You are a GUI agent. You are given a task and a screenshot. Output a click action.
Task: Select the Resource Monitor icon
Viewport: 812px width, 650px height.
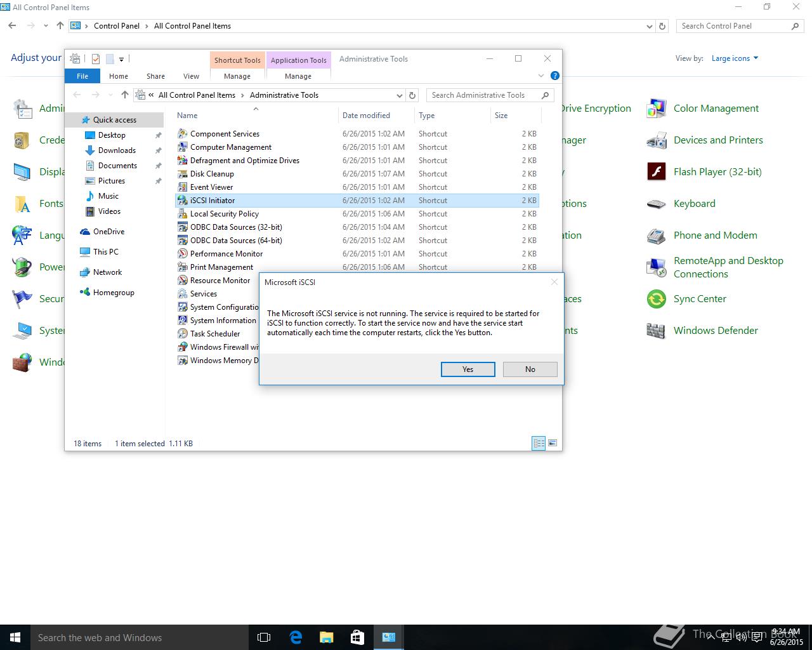point(183,281)
